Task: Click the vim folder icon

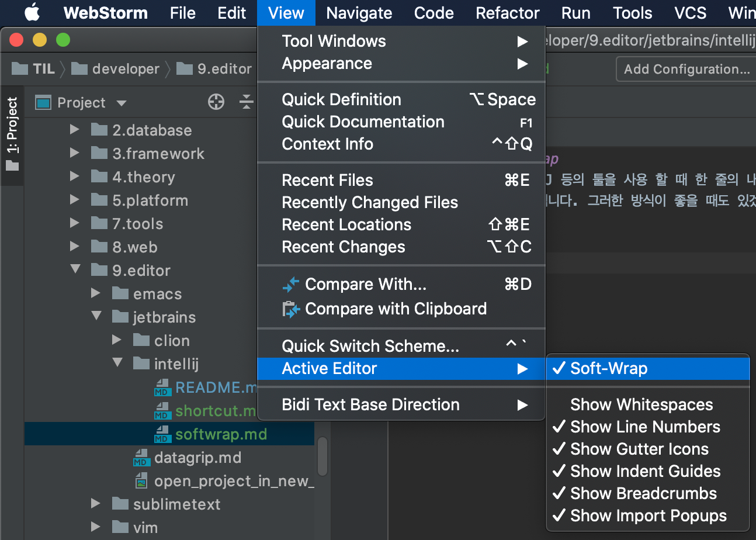Action: click(x=120, y=527)
